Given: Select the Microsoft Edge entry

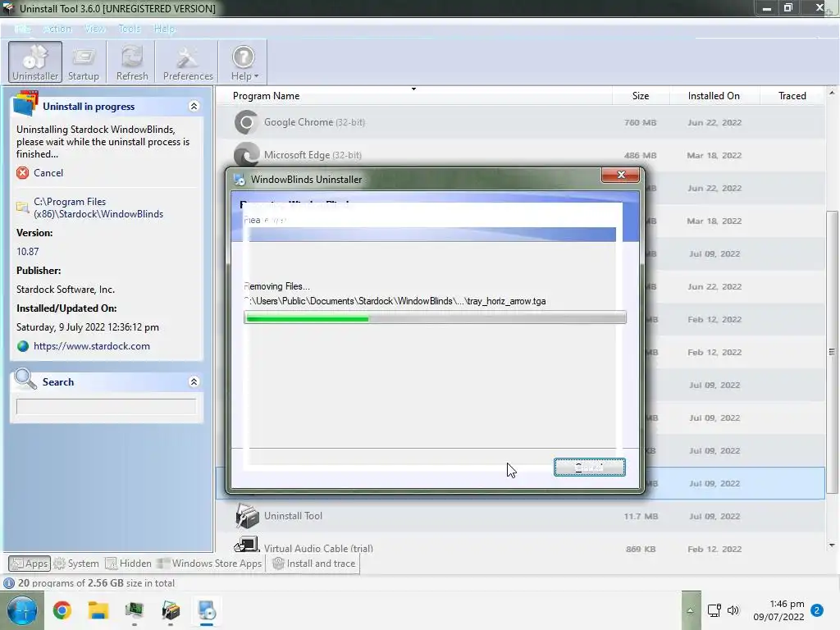Looking at the screenshot, I should coord(519,155).
